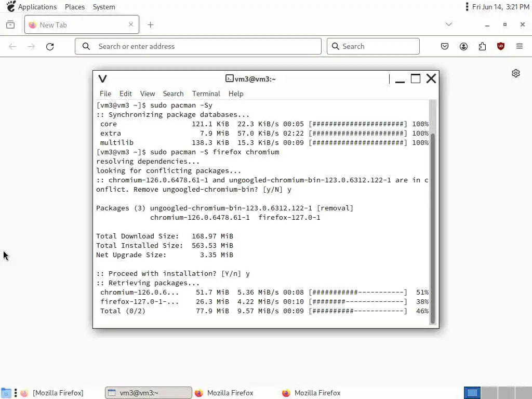Screen dimensions: 532x399
Task: Reload the current Firefox page
Action: click(50, 46)
